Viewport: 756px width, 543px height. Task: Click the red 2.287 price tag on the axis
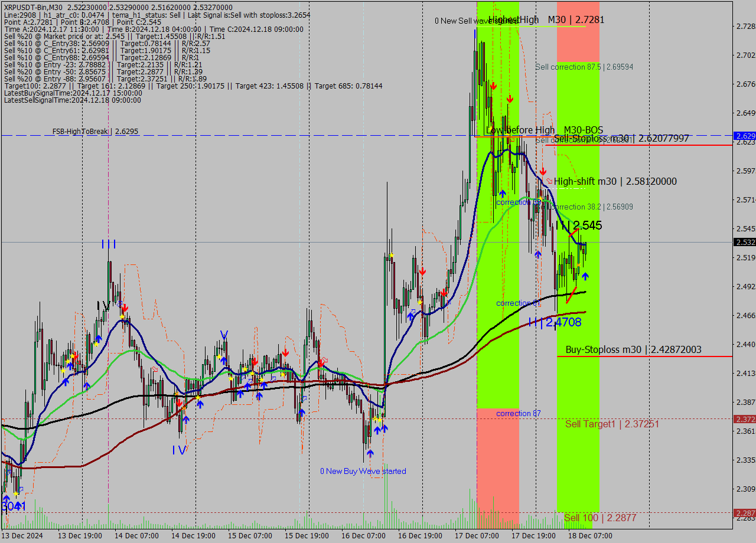point(744,513)
